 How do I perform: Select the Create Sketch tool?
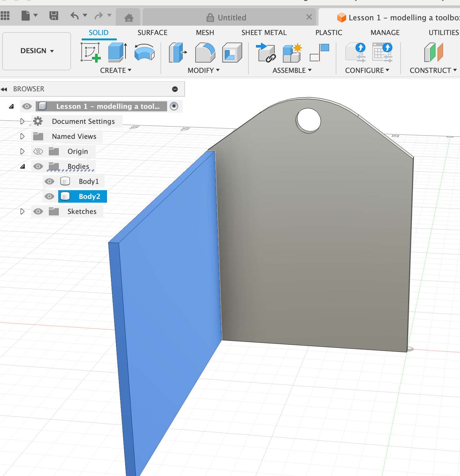click(x=91, y=52)
